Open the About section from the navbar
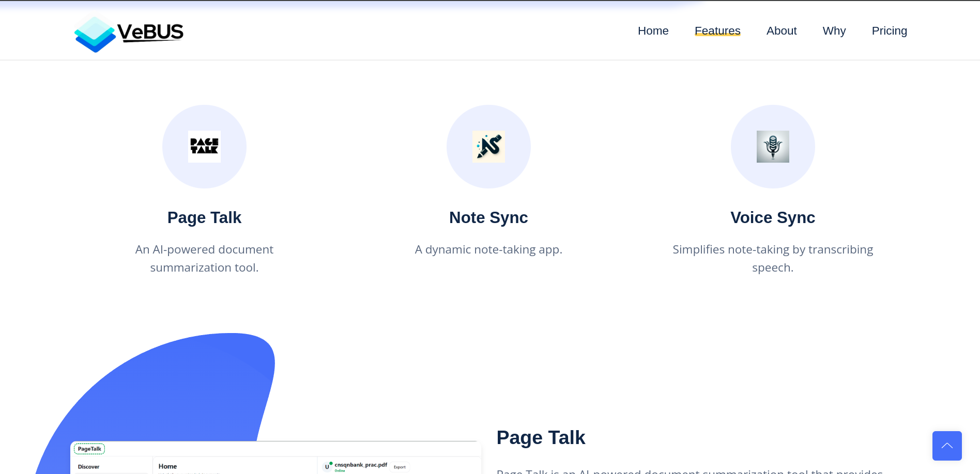 [781, 31]
